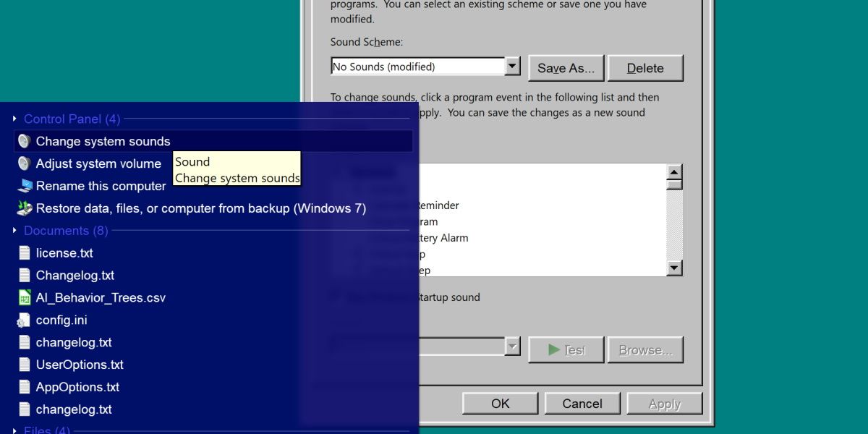The height and width of the screenshot is (434, 868).
Task: Delete the current sound scheme
Action: (x=645, y=67)
